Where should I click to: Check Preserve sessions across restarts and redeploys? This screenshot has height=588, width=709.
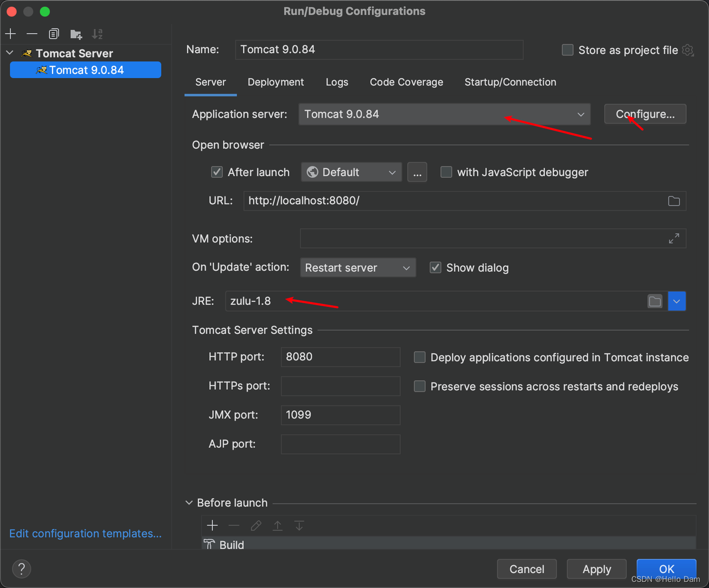point(420,386)
